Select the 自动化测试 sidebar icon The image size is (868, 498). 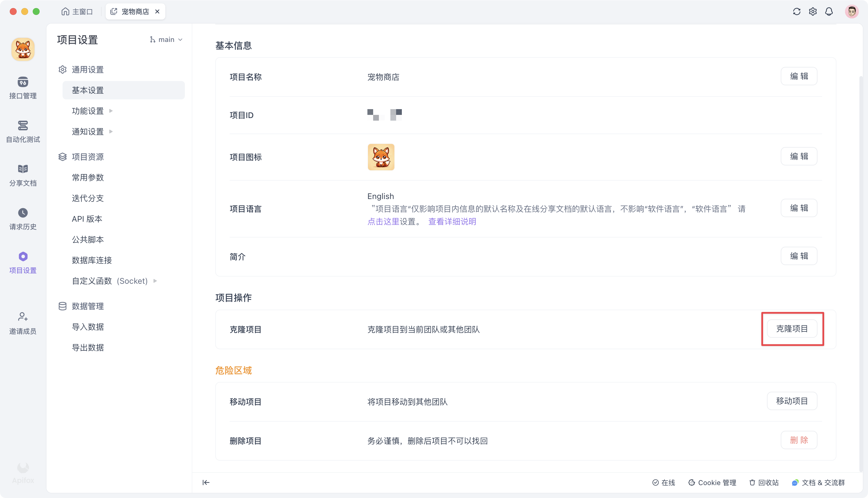(23, 131)
